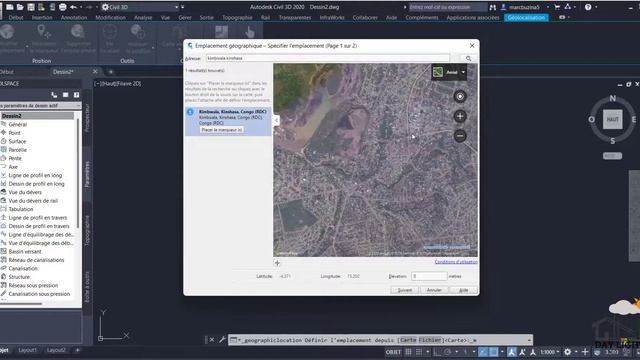
Task: Open the Modification ribbon tab
Action: point(111,18)
